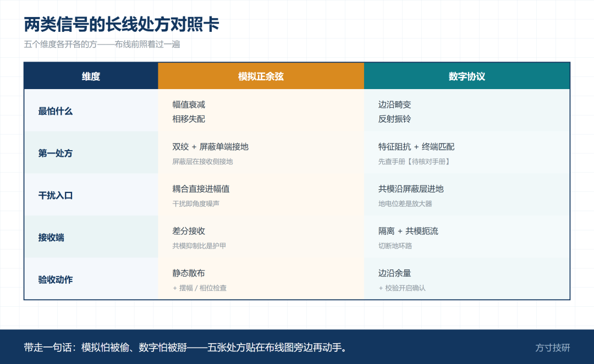Viewport: 594px width, 364px height.
Task: Click the footer sentence 带走一句话
Action: (x=186, y=348)
